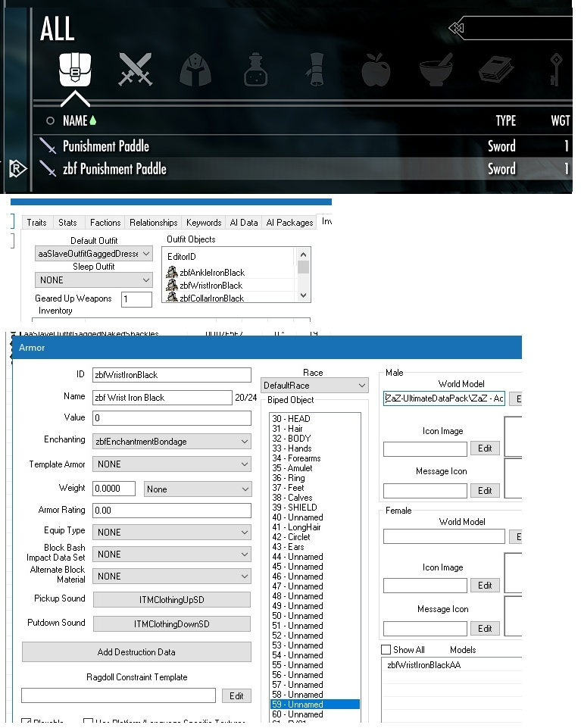Open the Food apple category
581x728 pixels.
(376, 70)
